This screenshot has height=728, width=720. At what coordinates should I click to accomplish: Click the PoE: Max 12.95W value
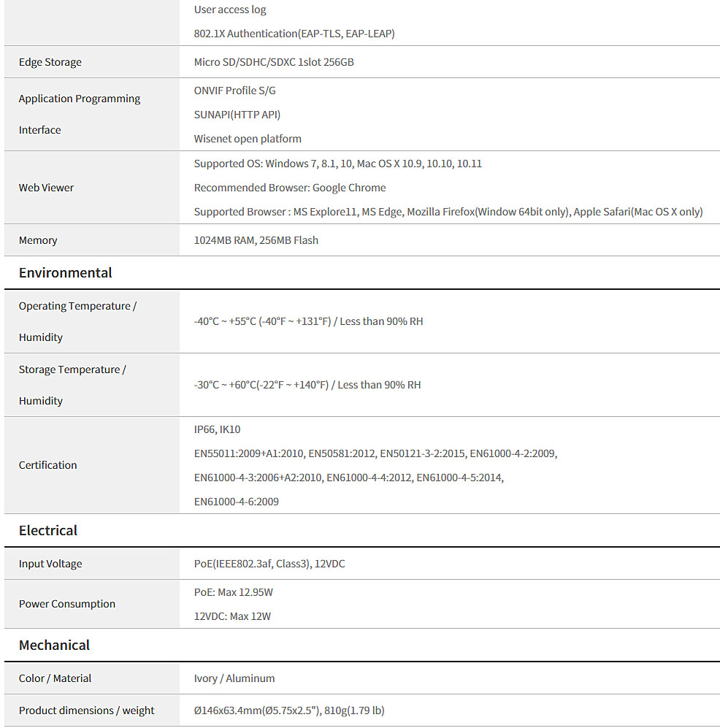[234, 592]
